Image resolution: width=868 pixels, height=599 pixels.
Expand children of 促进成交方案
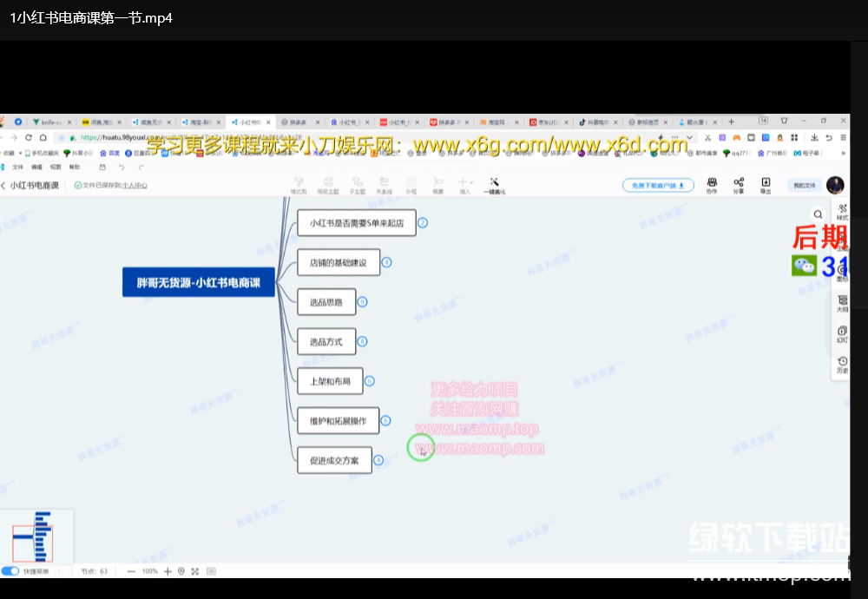[x=378, y=460]
